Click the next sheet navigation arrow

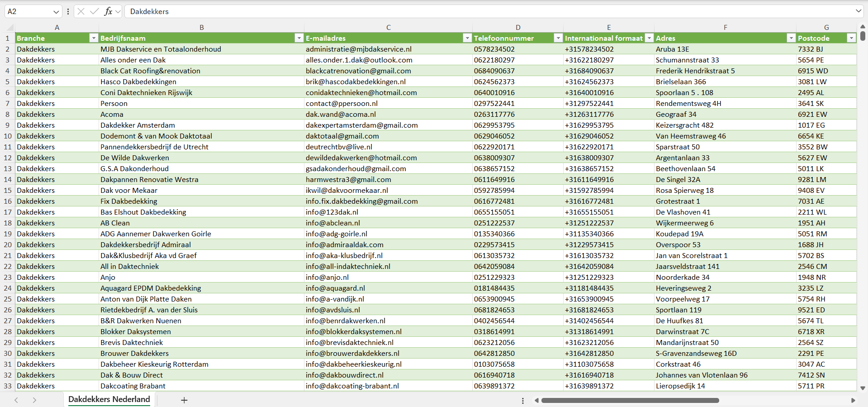[34, 400]
